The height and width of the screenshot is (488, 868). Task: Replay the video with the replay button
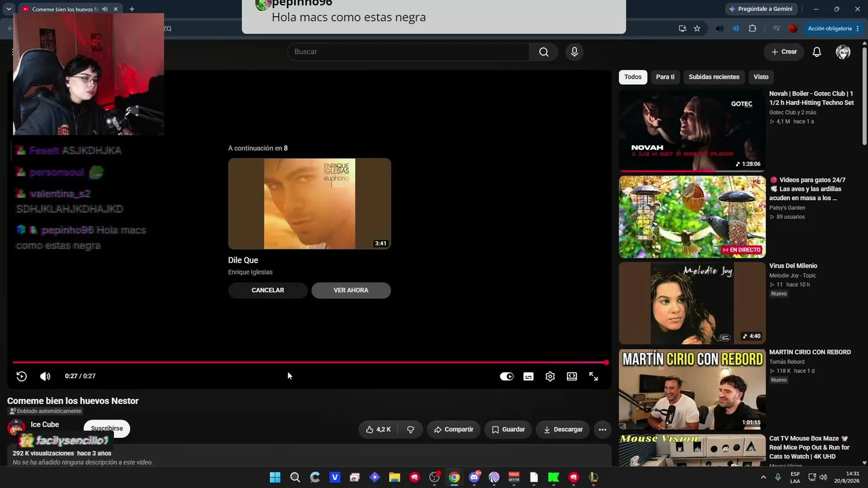tap(22, 376)
